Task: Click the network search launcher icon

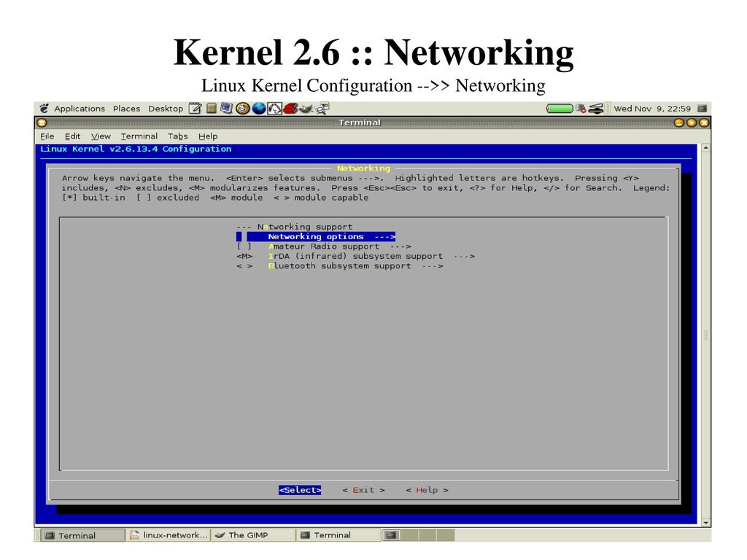Action: click(322, 109)
